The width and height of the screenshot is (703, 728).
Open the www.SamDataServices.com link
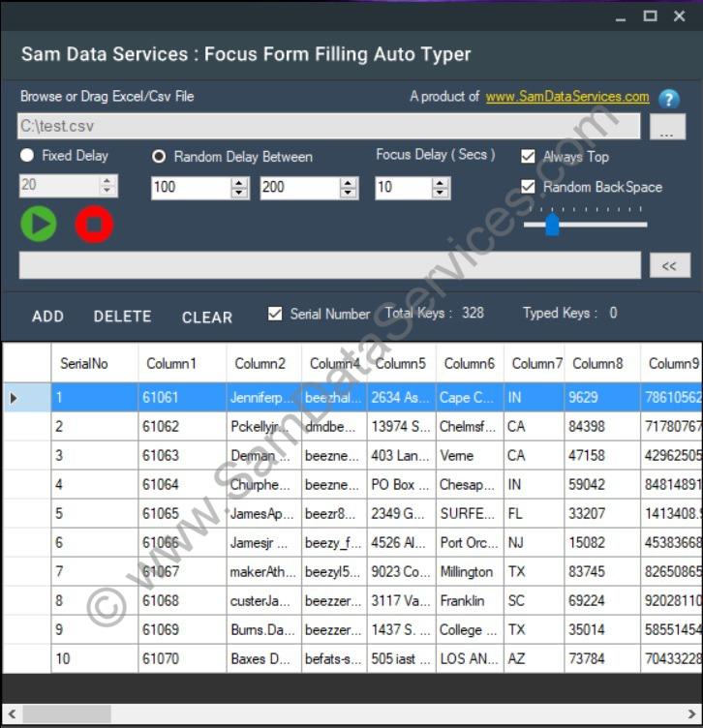click(x=567, y=97)
